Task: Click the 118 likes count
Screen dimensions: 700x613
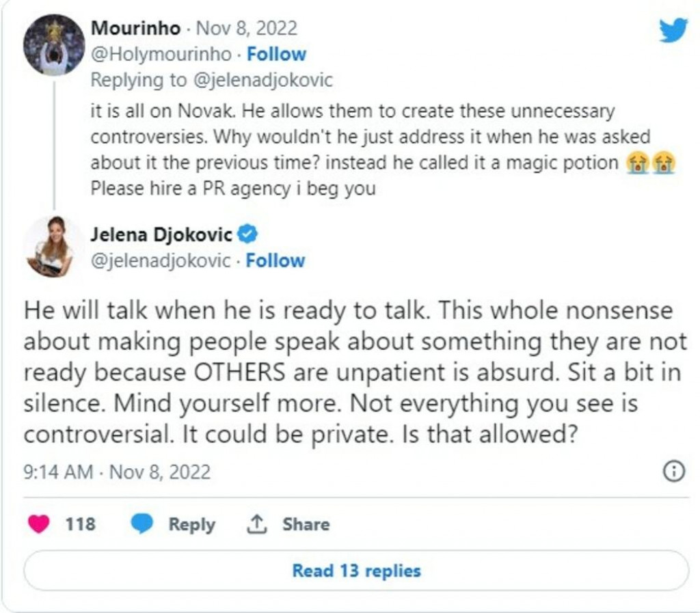Action: coord(81,524)
